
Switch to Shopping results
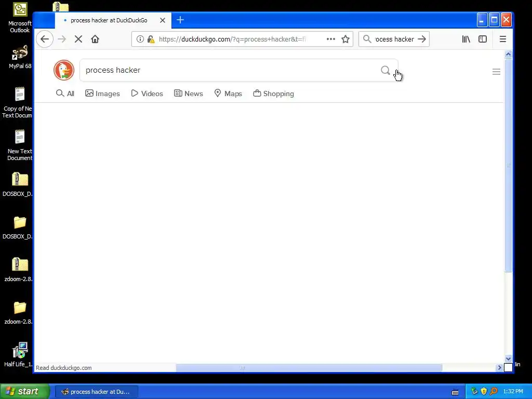[x=273, y=94]
